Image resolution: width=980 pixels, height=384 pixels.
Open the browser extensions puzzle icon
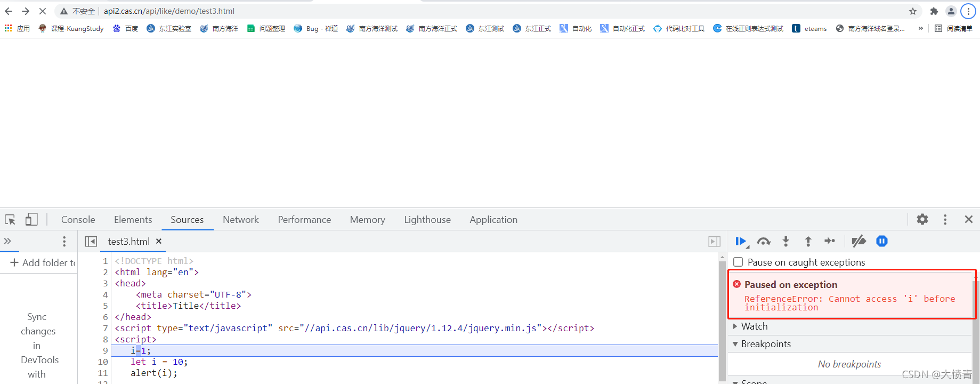click(934, 11)
